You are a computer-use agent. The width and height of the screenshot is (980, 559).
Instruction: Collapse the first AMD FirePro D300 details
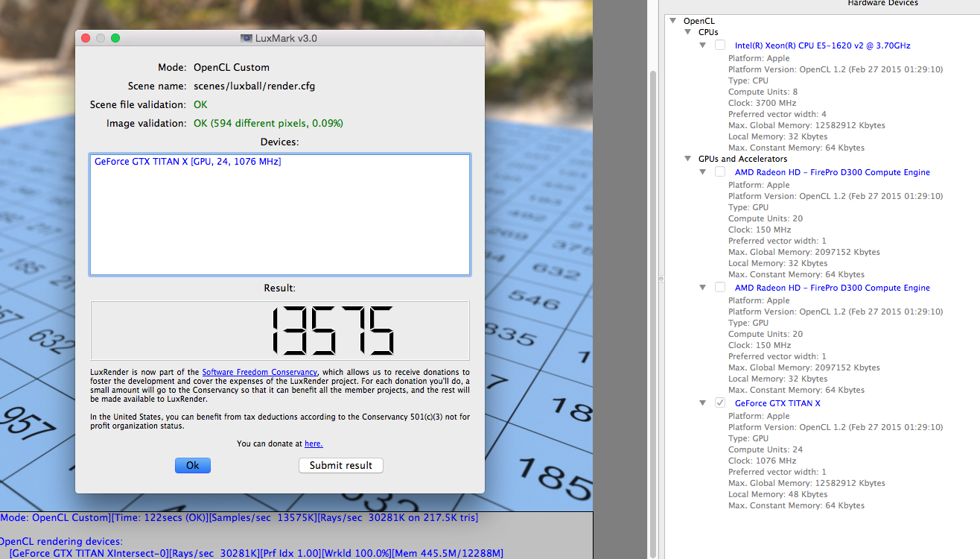[x=703, y=172]
